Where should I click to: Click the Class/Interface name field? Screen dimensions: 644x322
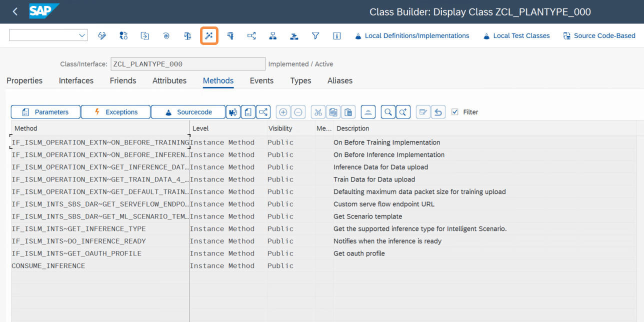187,64
